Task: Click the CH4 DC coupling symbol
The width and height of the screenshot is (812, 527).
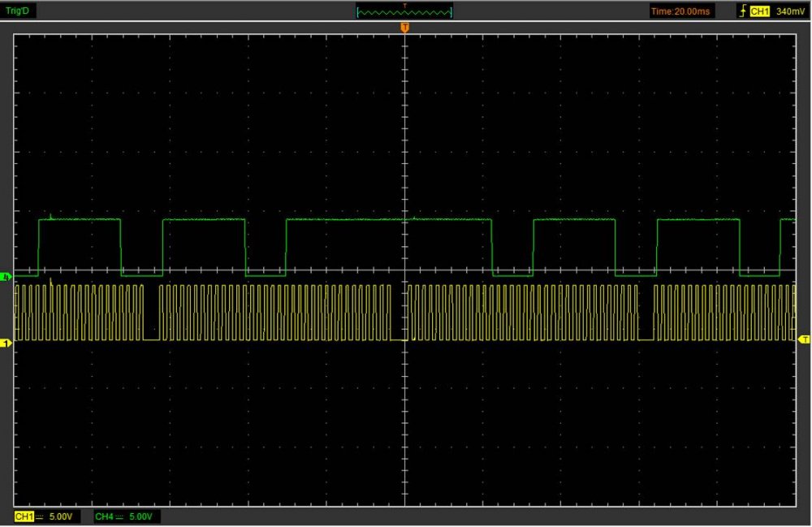Action: [120, 516]
